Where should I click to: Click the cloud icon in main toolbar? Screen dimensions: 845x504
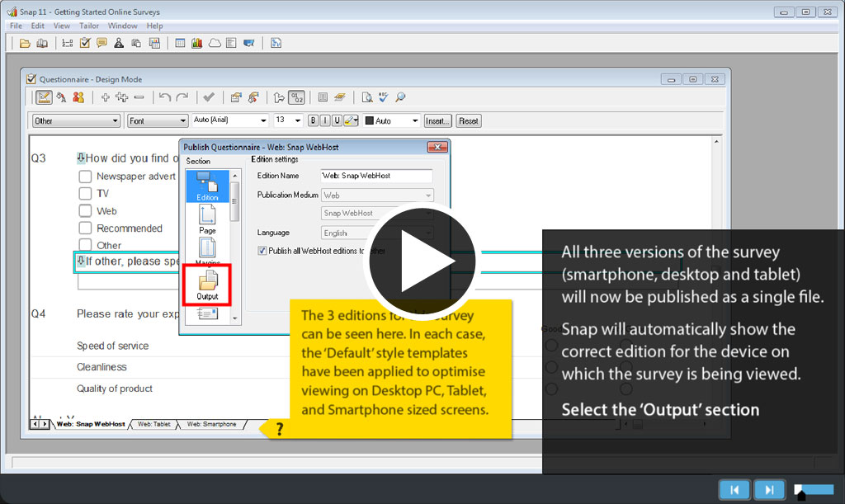pos(215,43)
